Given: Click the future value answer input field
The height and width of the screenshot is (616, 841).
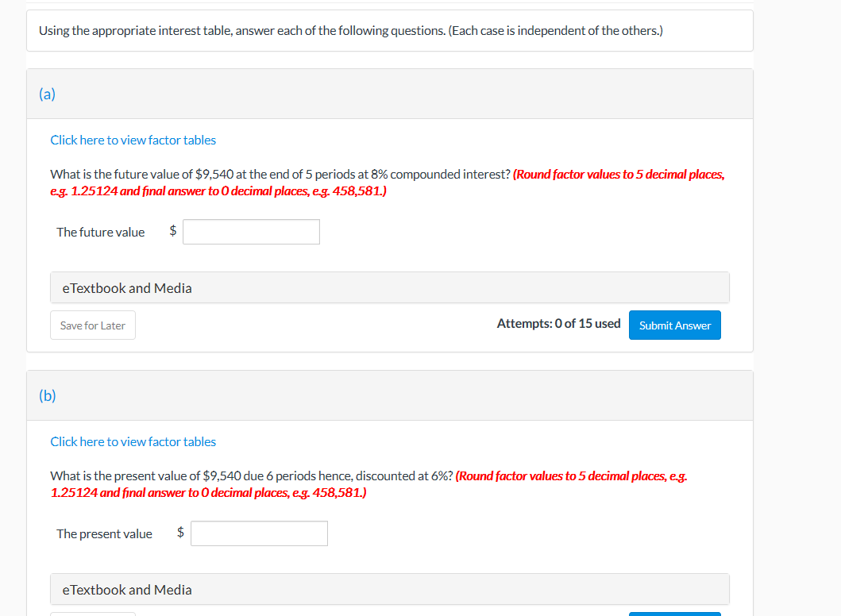Looking at the screenshot, I should click(251, 231).
